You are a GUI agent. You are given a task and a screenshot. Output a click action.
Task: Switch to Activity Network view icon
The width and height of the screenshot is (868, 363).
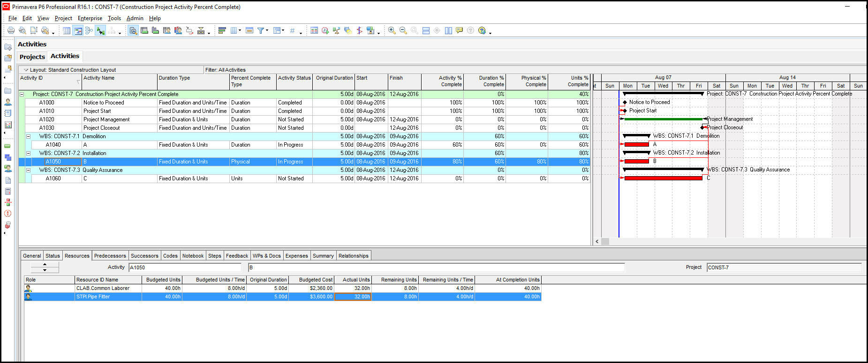[89, 30]
